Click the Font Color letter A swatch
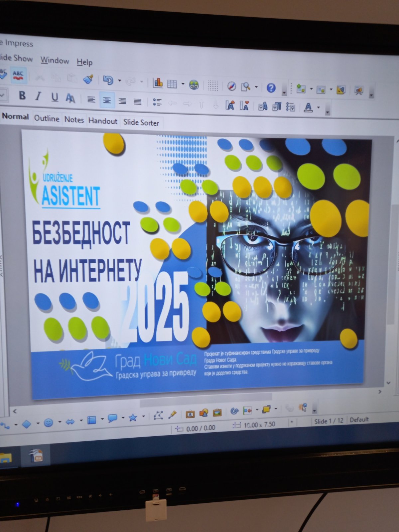This screenshot has height=532, width=399. [x=308, y=107]
